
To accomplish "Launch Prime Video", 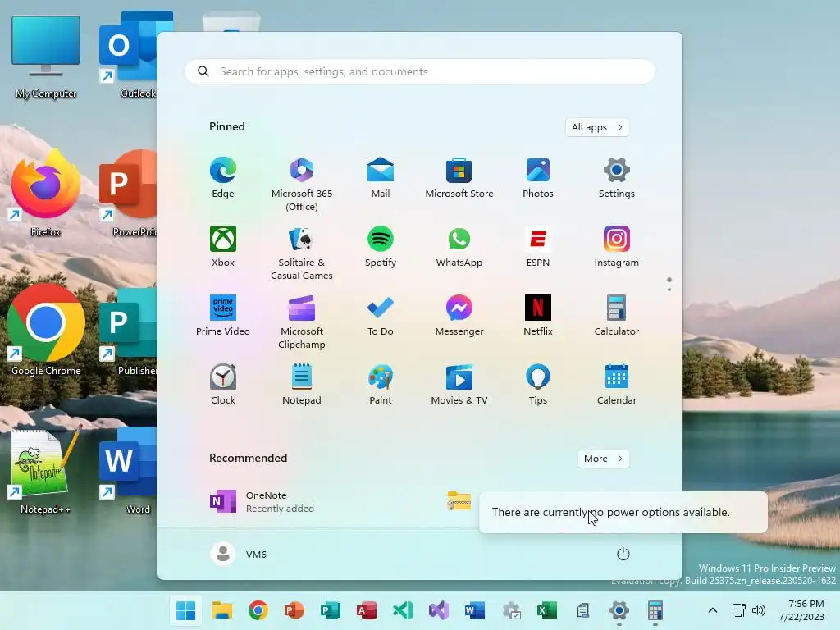I will pyautogui.click(x=223, y=316).
